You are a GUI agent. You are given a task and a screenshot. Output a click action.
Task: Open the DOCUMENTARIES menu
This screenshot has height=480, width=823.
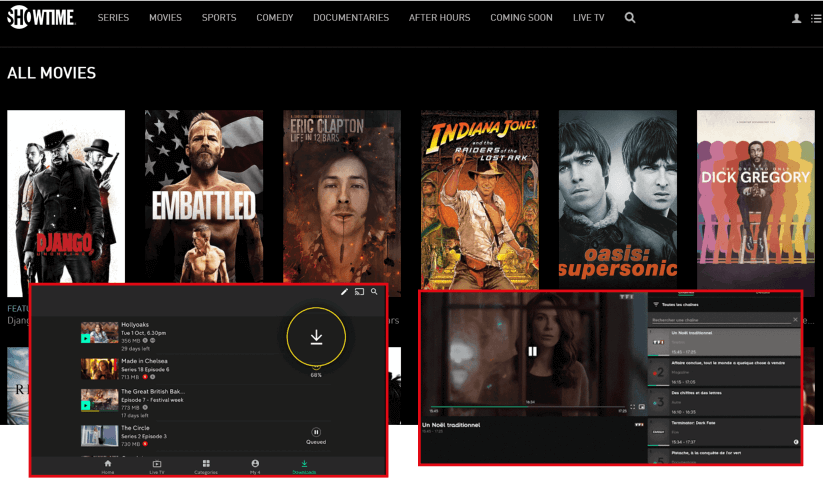pyautogui.click(x=351, y=18)
